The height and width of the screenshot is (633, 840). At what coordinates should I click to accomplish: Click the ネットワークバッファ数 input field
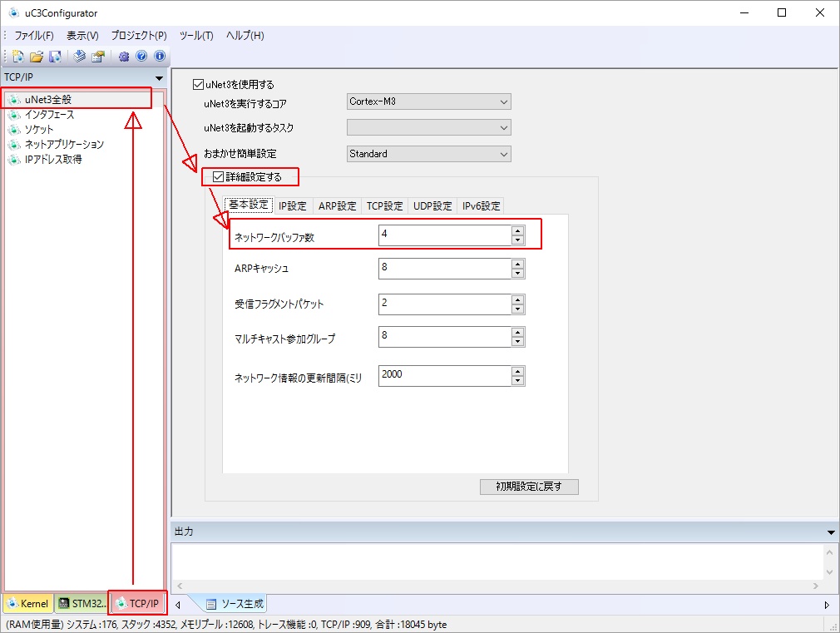click(443, 235)
